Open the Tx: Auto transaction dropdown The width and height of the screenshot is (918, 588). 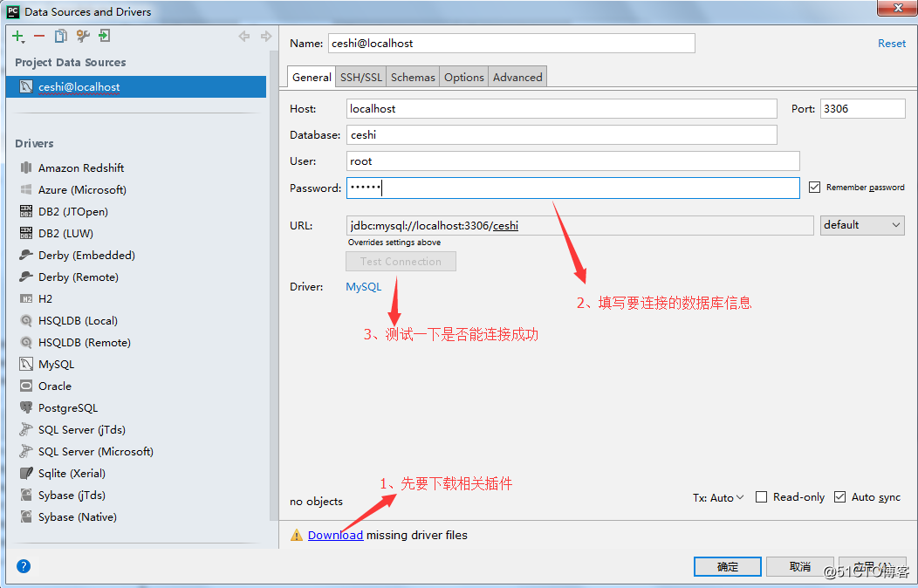pos(718,497)
